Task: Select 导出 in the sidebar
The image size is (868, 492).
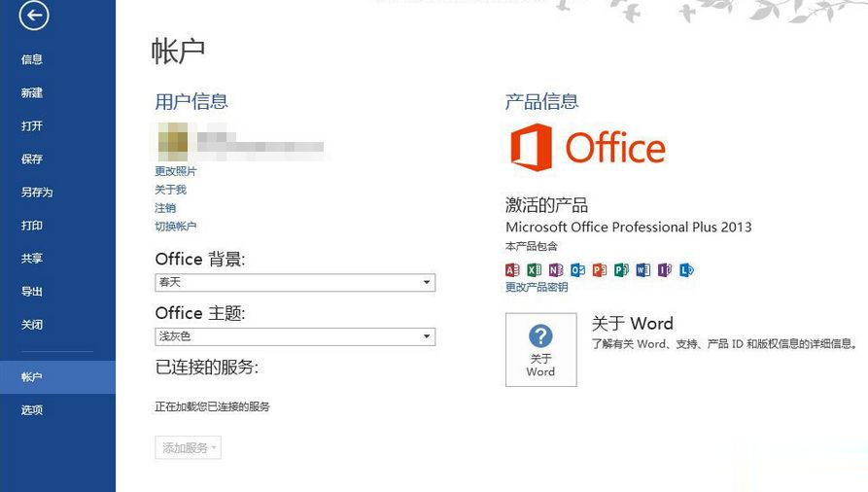Action: click(x=31, y=292)
